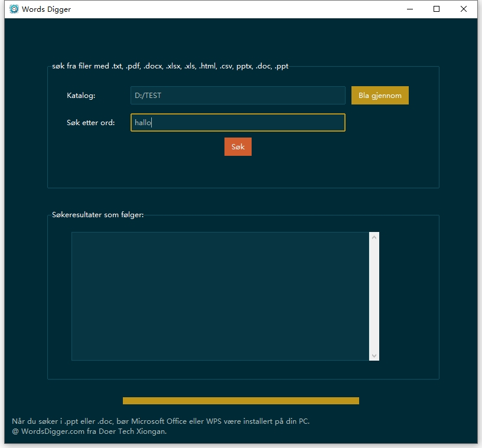Image resolution: width=482 pixels, height=448 pixels.
Task: Click the 'Når du søker i .ppt eller .doc' note
Action: coord(161,421)
